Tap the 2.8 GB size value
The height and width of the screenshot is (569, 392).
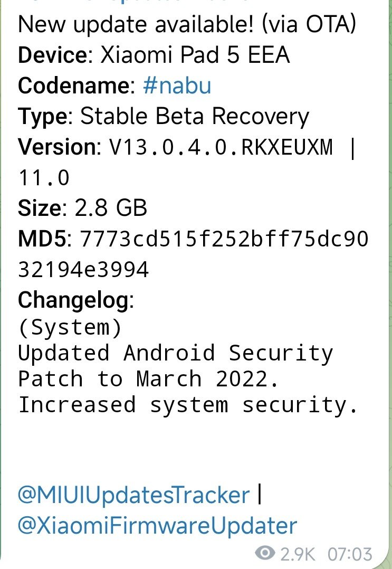tap(111, 208)
